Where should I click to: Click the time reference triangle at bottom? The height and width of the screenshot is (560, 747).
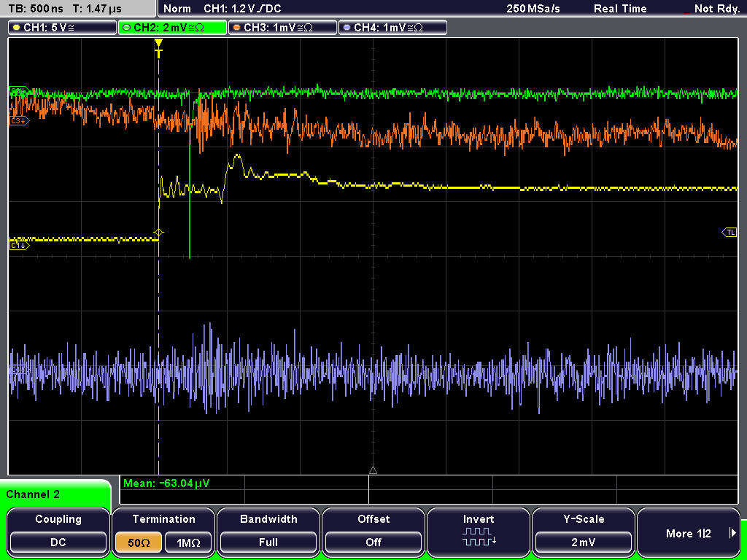click(373, 470)
